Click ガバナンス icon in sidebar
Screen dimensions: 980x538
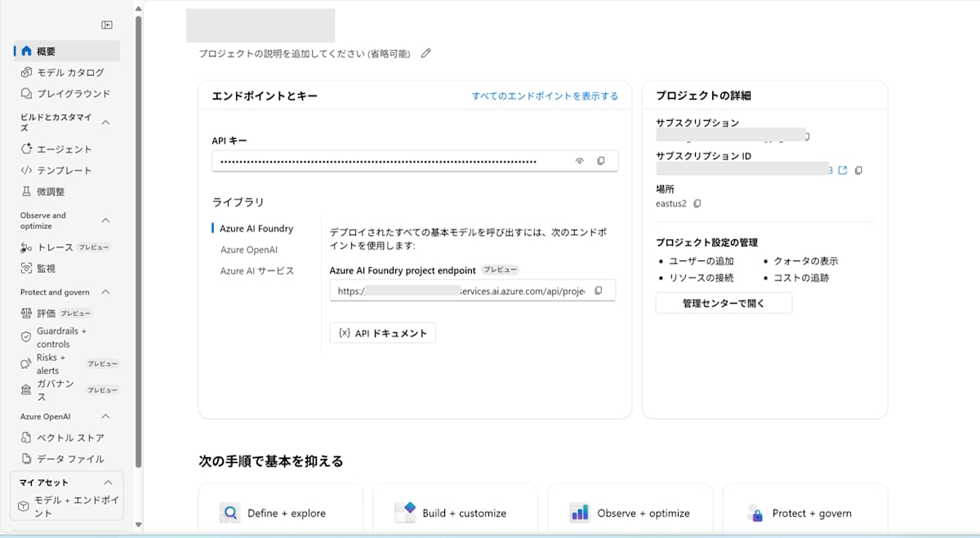pyautogui.click(x=26, y=390)
